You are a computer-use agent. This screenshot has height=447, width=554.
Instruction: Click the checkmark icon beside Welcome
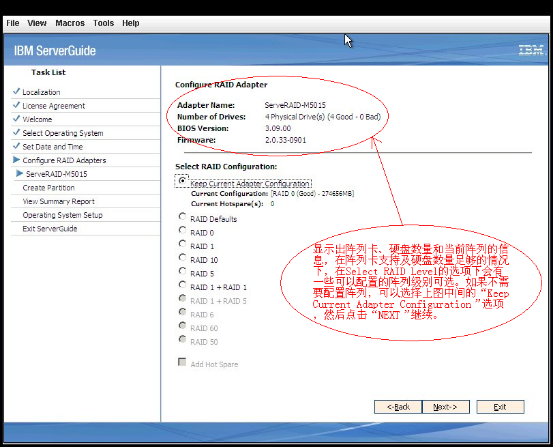(x=16, y=118)
